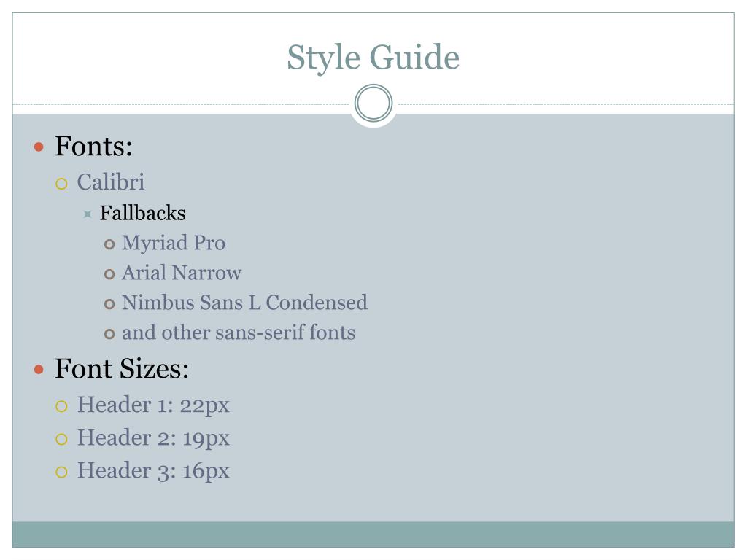The height and width of the screenshot is (560, 747).
Task: Click the Fallbacks text line
Action: [x=142, y=214]
